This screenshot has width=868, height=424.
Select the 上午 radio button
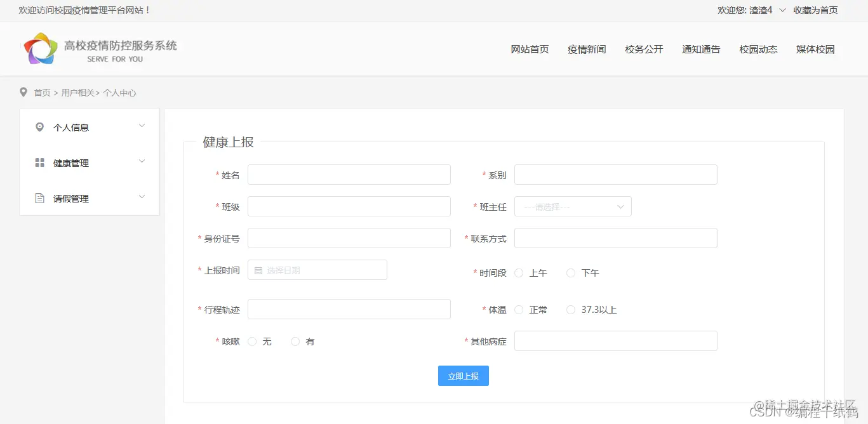(x=519, y=273)
